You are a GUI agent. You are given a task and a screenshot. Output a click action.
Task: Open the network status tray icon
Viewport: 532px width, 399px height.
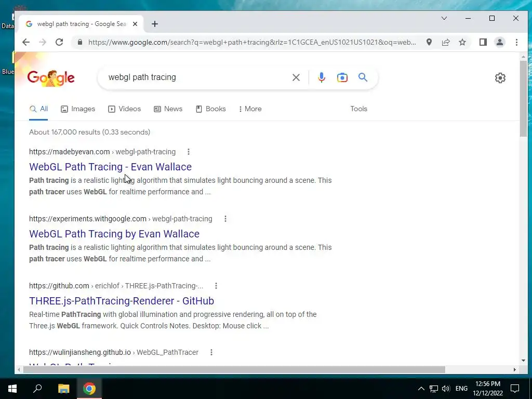434,389
